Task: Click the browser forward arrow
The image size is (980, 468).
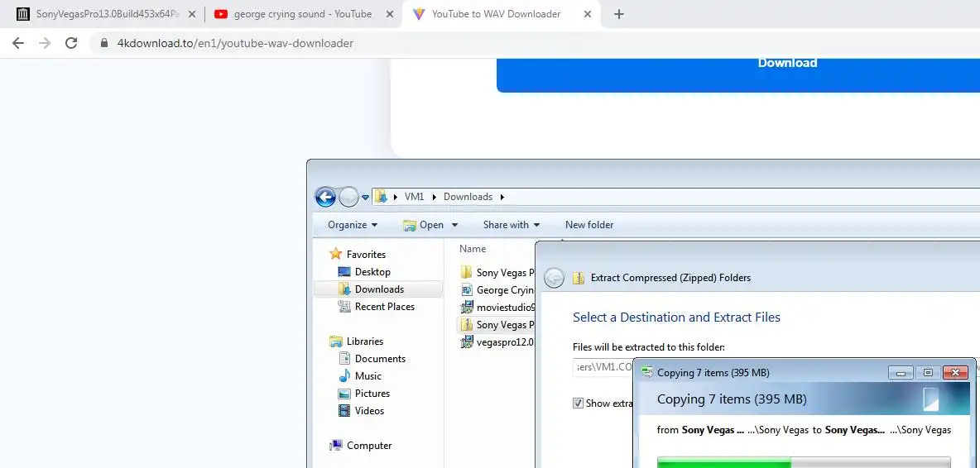Action: click(x=45, y=43)
